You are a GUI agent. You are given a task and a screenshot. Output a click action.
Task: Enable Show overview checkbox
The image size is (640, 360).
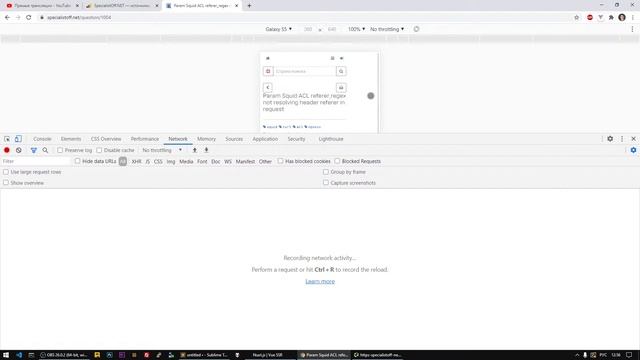coord(6,183)
